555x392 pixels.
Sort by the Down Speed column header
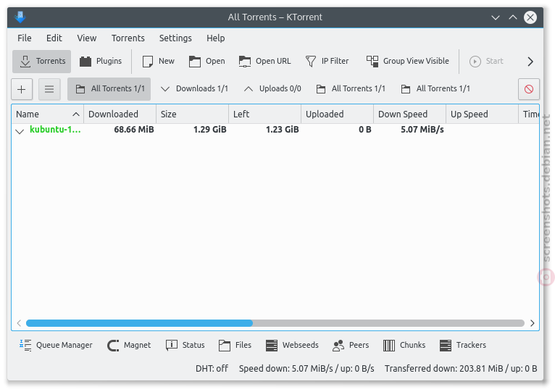pos(410,114)
